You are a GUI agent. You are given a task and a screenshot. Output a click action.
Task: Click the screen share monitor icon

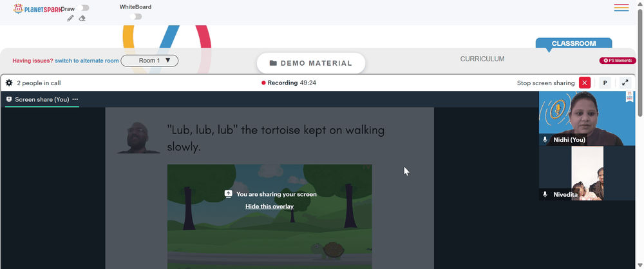pos(9,99)
